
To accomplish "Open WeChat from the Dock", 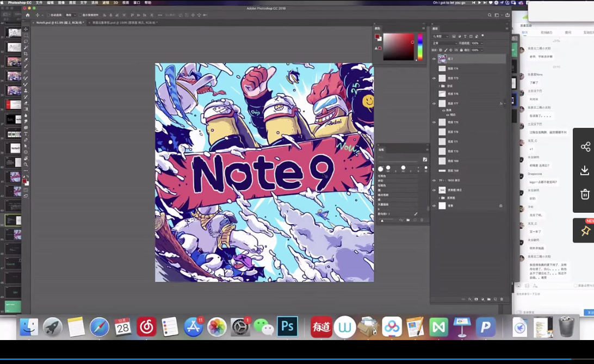I will (x=263, y=327).
